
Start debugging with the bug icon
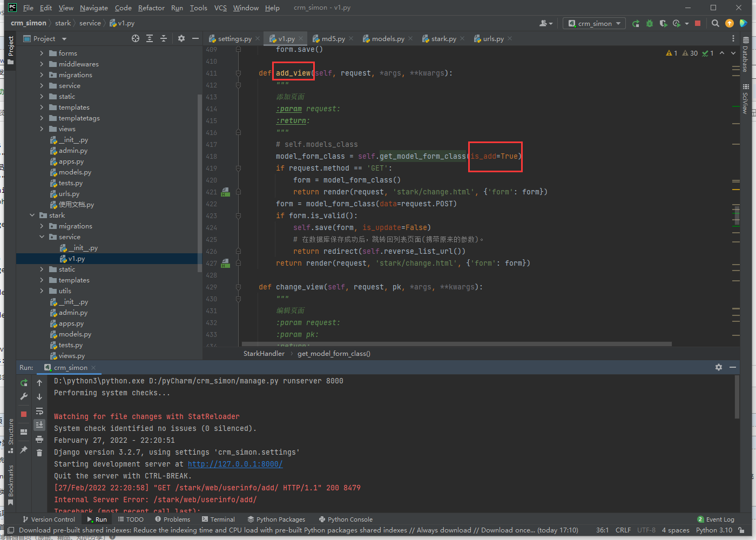(x=650, y=23)
